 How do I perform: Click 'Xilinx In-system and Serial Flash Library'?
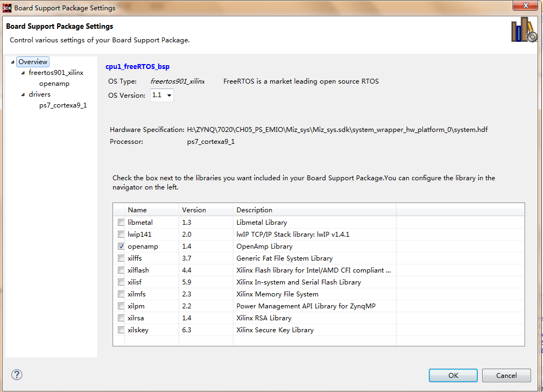(298, 282)
